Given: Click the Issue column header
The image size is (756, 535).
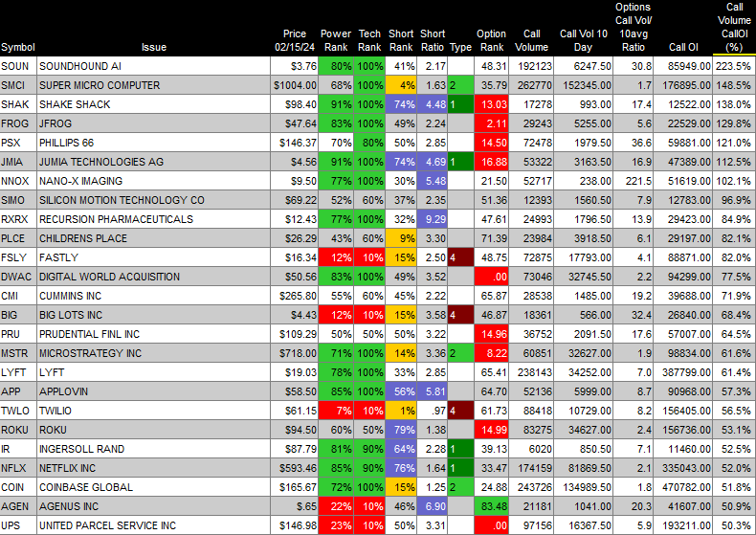Looking at the screenshot, I should 154,47.
